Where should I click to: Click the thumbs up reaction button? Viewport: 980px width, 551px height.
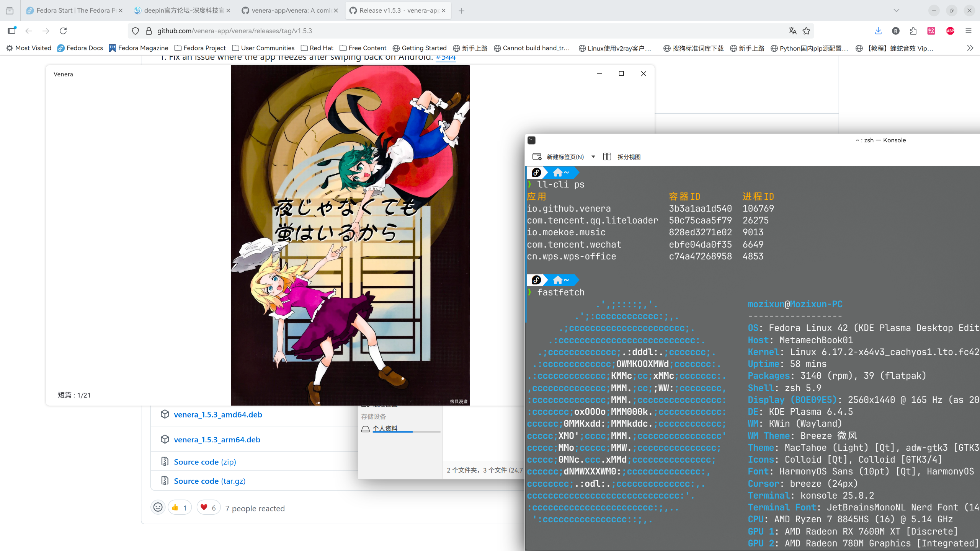pos(180,507)
